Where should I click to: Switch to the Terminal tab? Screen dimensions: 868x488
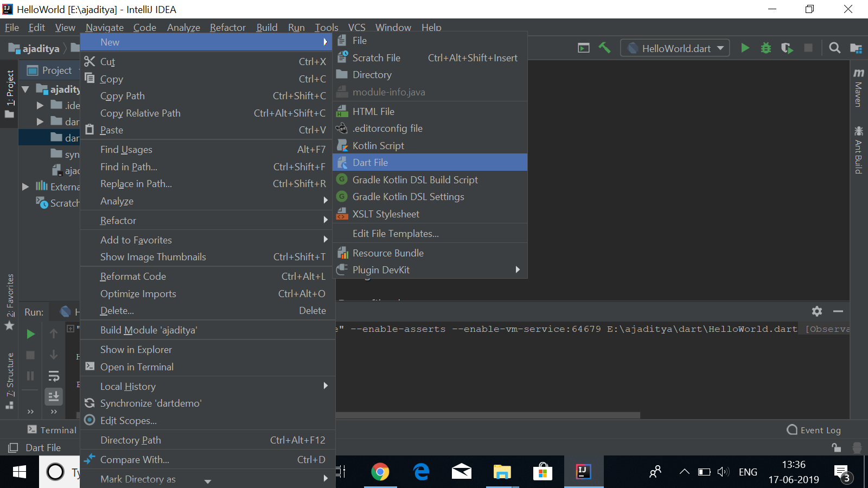[52, 429]
